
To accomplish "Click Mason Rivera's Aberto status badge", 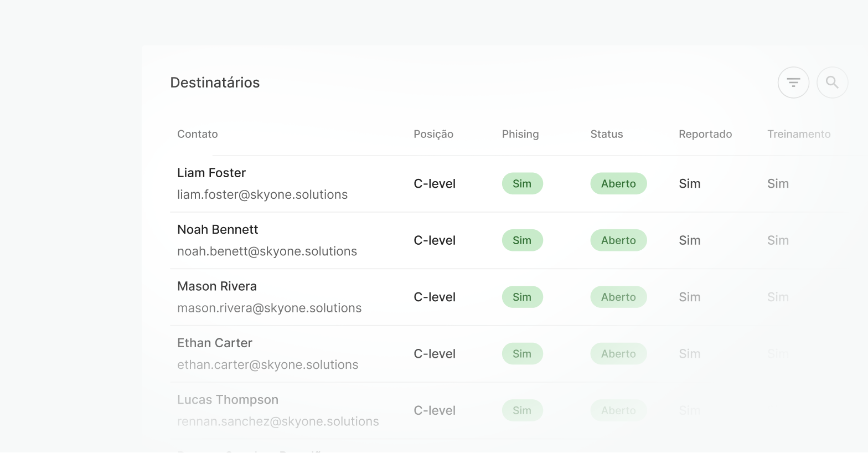I will point(618,297).
